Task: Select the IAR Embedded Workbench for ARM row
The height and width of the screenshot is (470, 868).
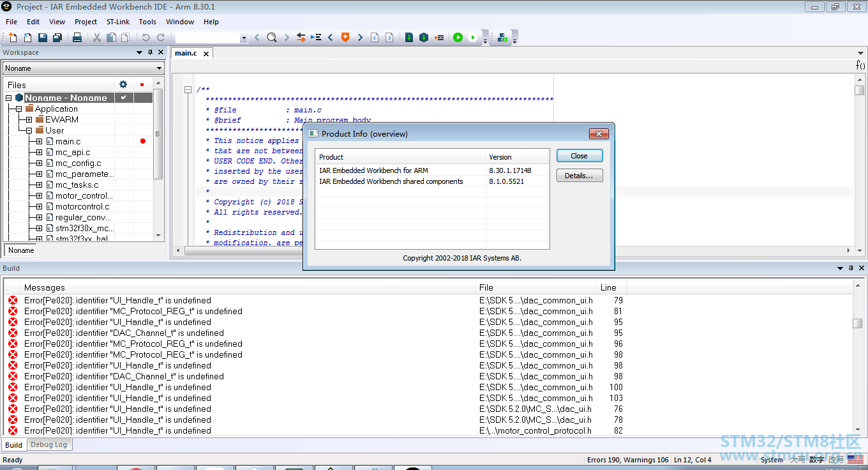Action: (431, 171)
